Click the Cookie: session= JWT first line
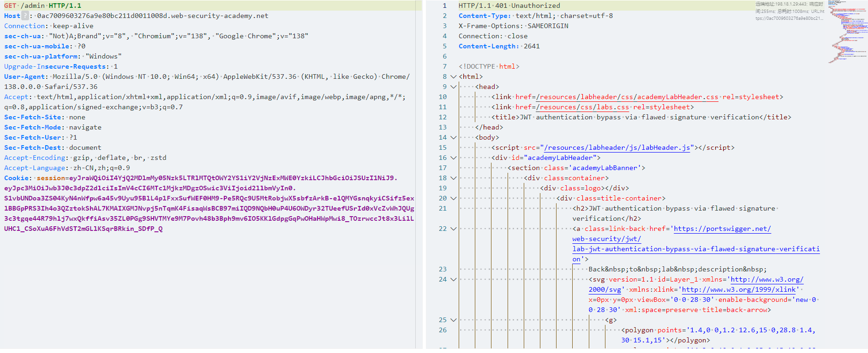This screenshot has width=868, height=353. (201, 178)
